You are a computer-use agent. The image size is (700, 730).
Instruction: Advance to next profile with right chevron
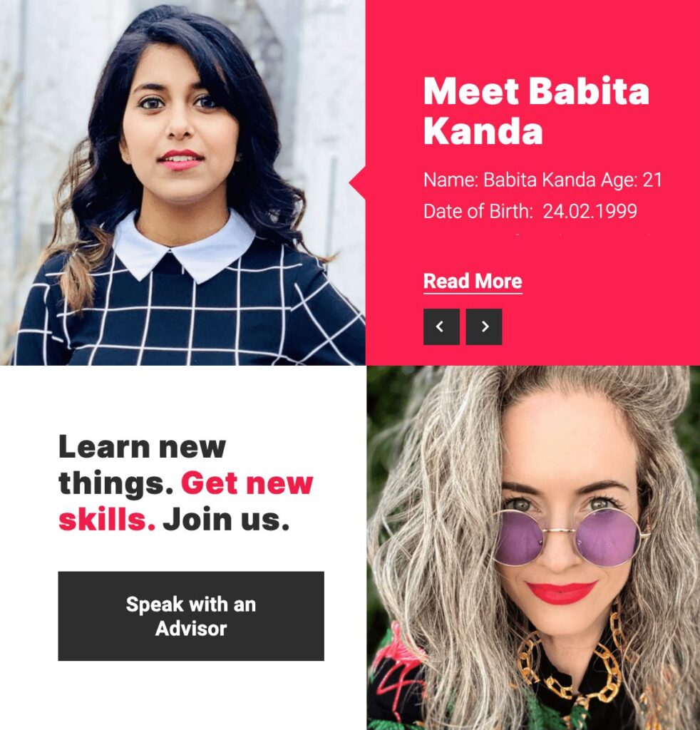484,327
